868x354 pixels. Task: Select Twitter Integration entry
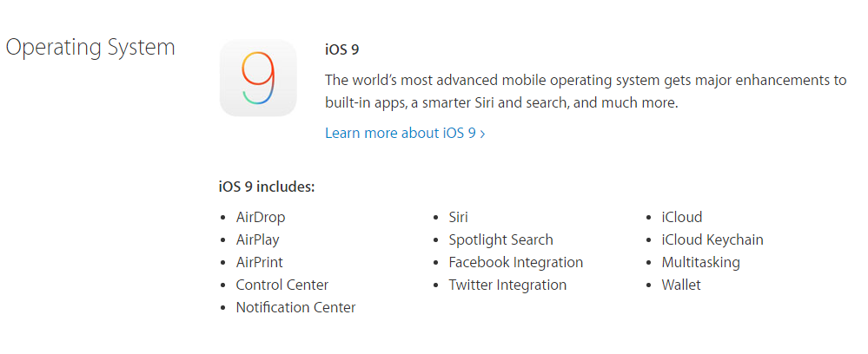point(507,285)
